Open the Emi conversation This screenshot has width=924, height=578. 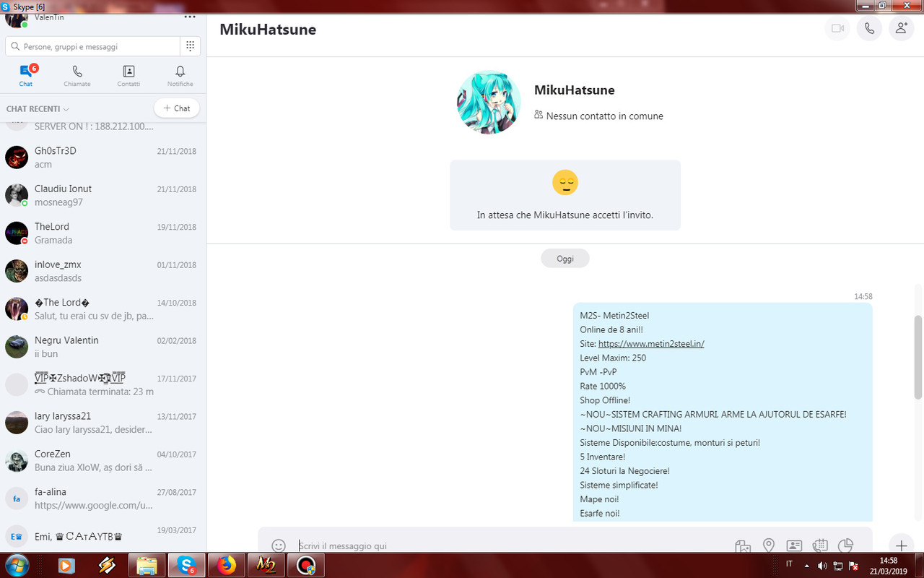[x=103, y=535]
